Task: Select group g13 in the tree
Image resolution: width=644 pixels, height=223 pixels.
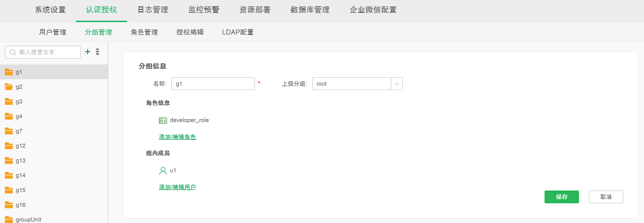Action: [21, 161]
